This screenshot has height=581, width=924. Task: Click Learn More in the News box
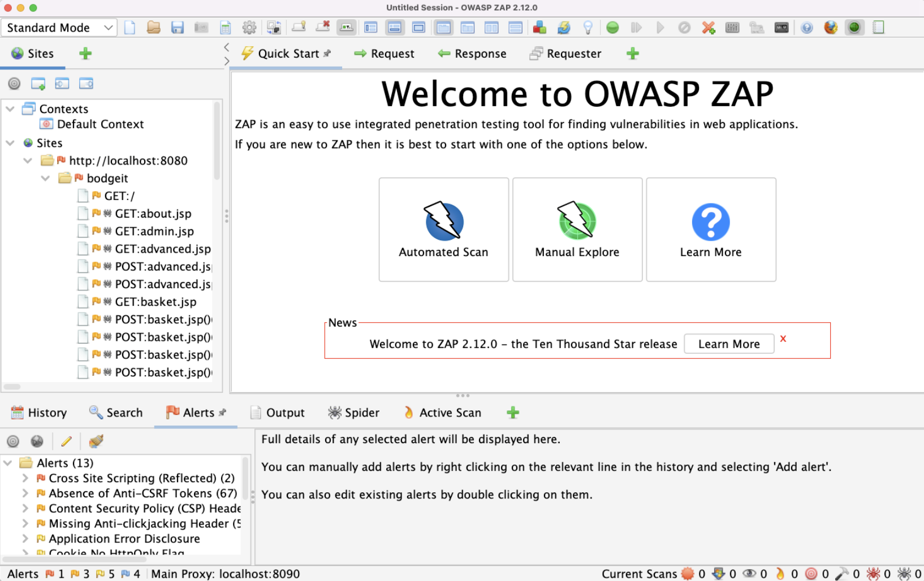coord(728,344)
